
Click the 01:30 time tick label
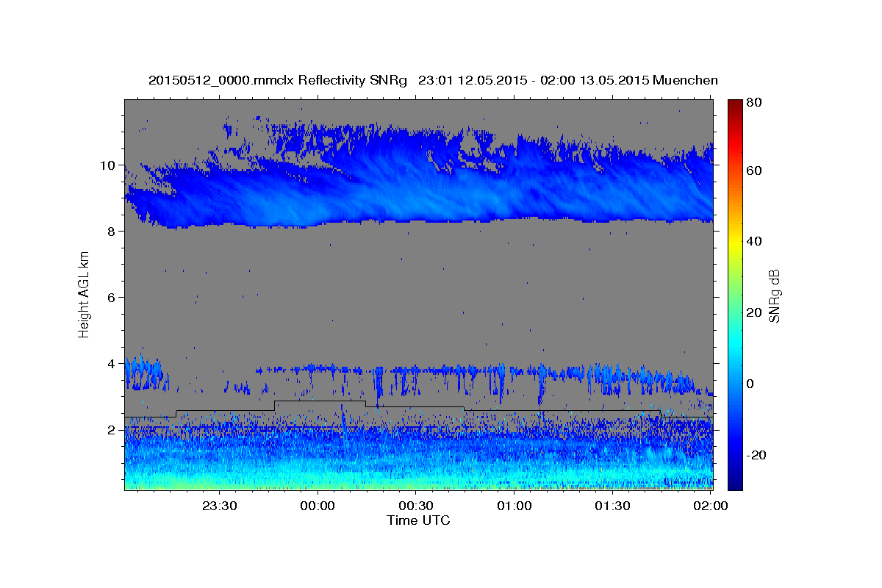point(612,506)
